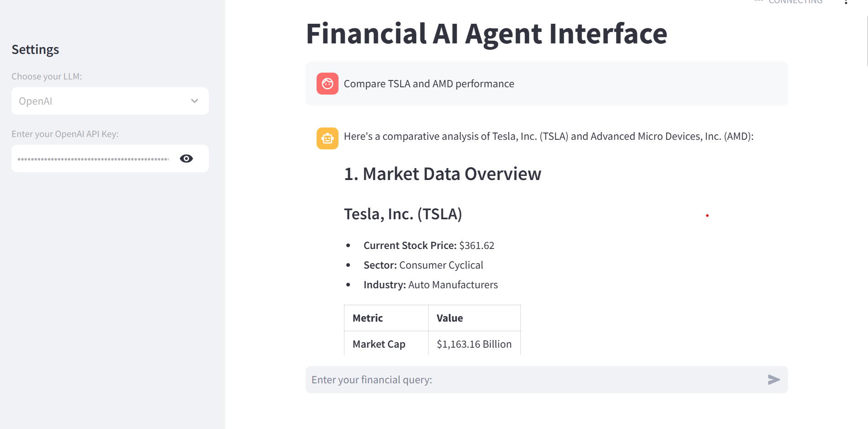
Task: Click the Compare TSLA and AMD message
Action: (429, 84)
